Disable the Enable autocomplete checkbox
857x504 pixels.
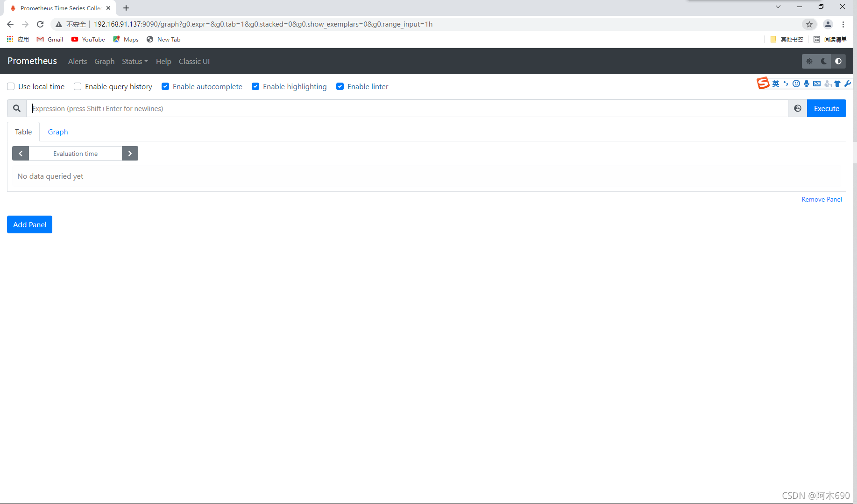[165, 86]
